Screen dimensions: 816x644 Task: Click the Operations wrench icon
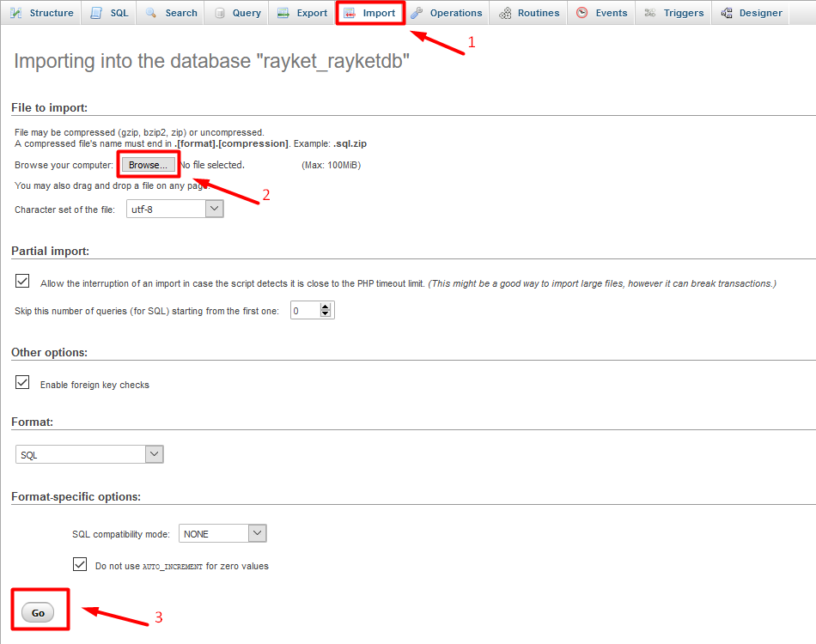pyautogui.click(x=417, y=13)
